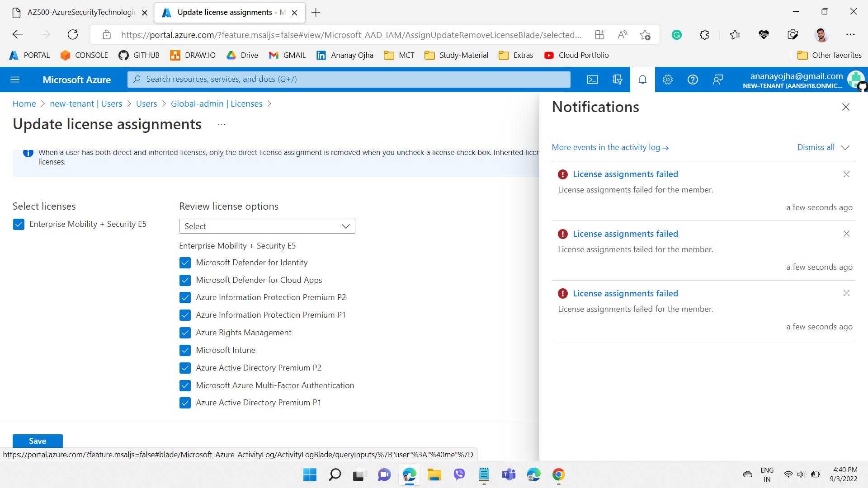The height and width of the screenshot is (488, 868).
Task: Open the Review license options Select dropdown
Action: click(267, 226)
